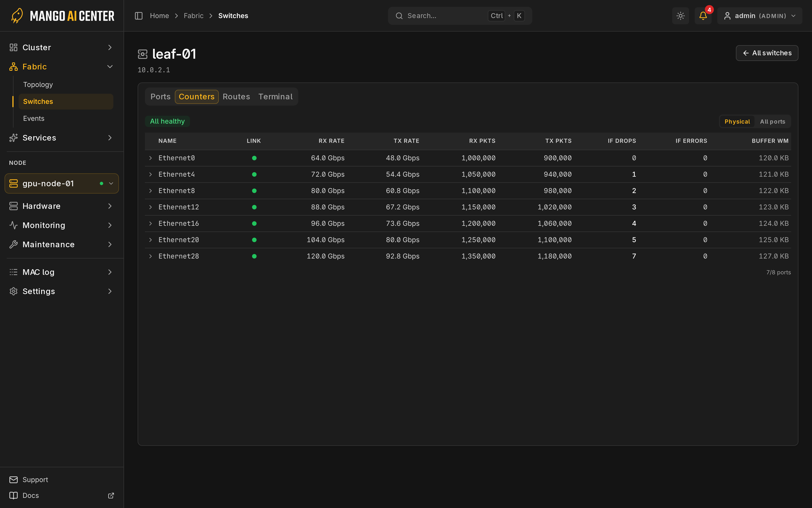Screen dimensions: 812x508
Task: Focus the Search field
Action: point(460,16)
